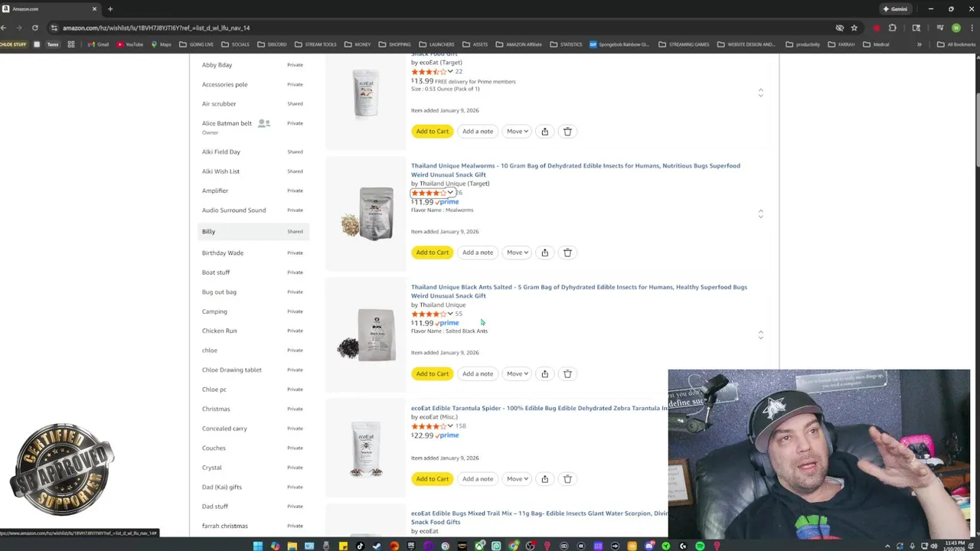Show hidden bookmarks overflow chevron
Screen dimensions: 980x551
point(920,44)
